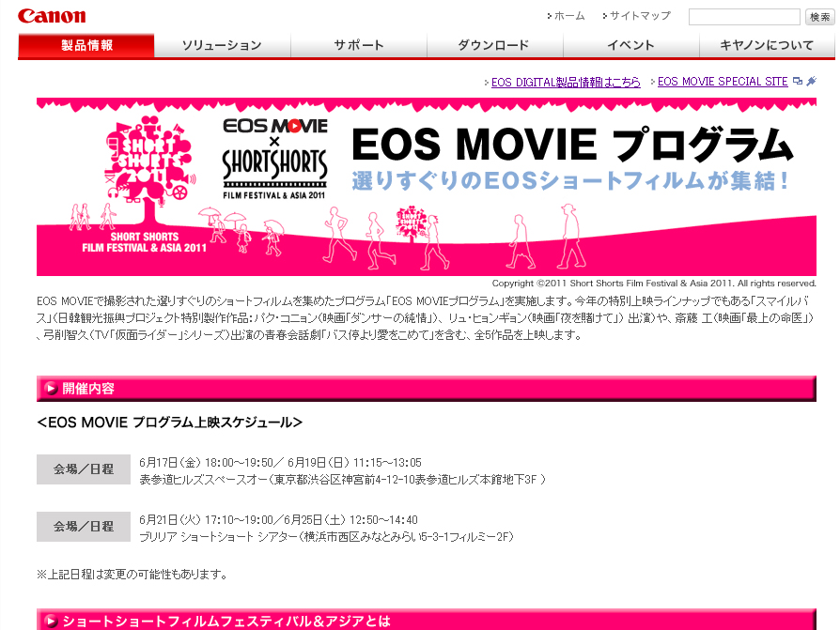Select the サポート tab
840x630 pixels.
[x=359, y=45]
